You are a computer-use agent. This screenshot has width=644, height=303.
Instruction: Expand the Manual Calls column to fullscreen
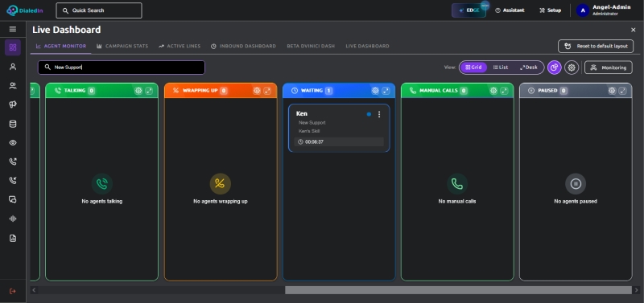(504, 91)
